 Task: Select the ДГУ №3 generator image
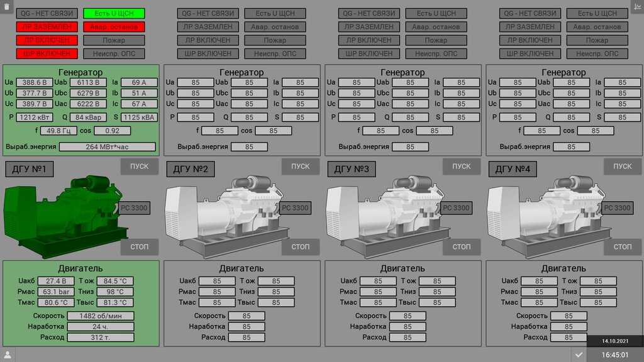387,217
